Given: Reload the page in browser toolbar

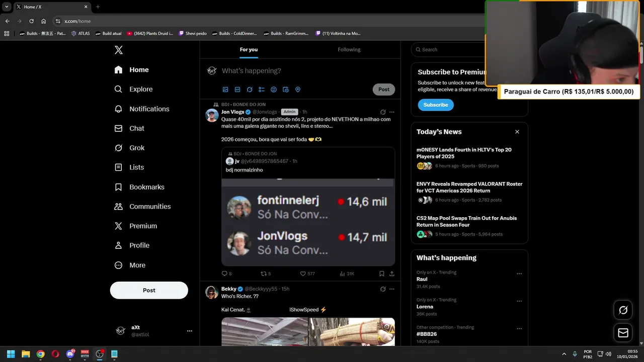Looking at the screenshot, I should (31, 21).
